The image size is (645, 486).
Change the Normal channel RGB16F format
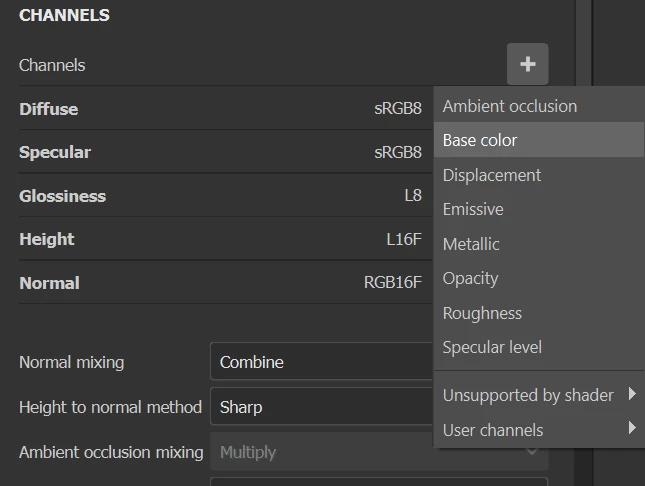point(393,283)
